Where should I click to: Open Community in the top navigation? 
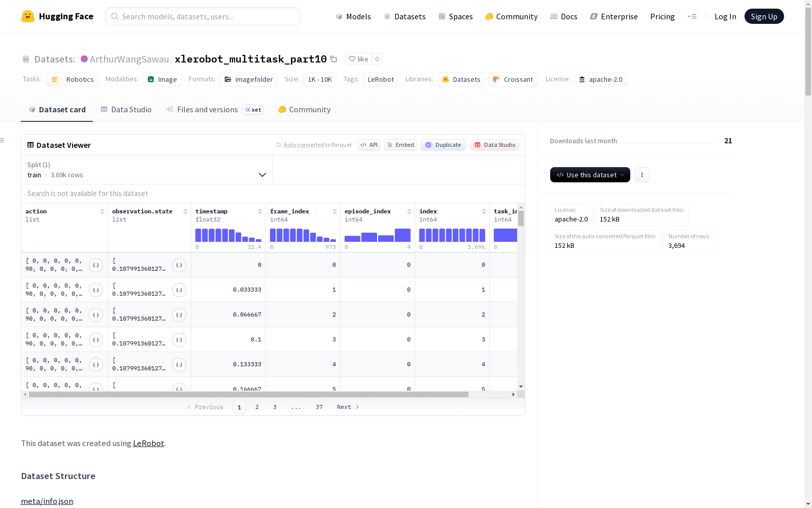pyautogui.click(x=512, y=16)
